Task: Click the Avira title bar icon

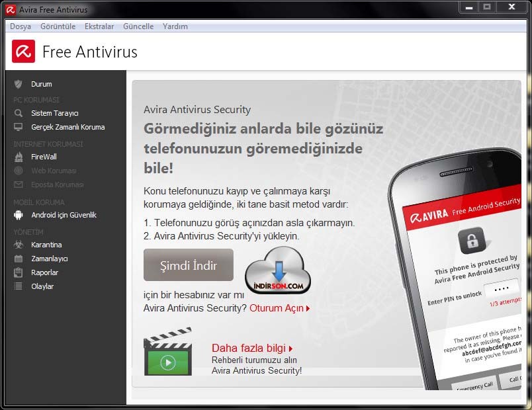Action: 11,10
